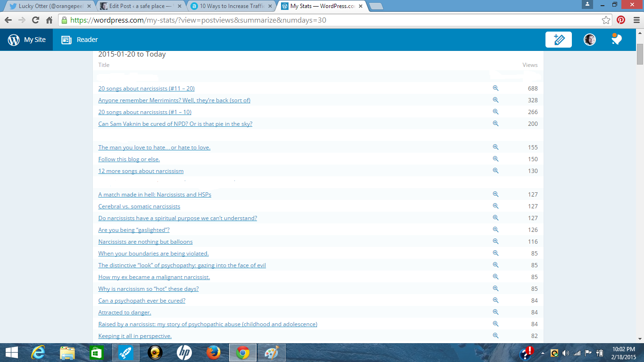Open '20 songs about narcissists (#11 – 20)' link
Image resolution: width=644 pixels, height=362 pixels.
(x=146, y=89)
